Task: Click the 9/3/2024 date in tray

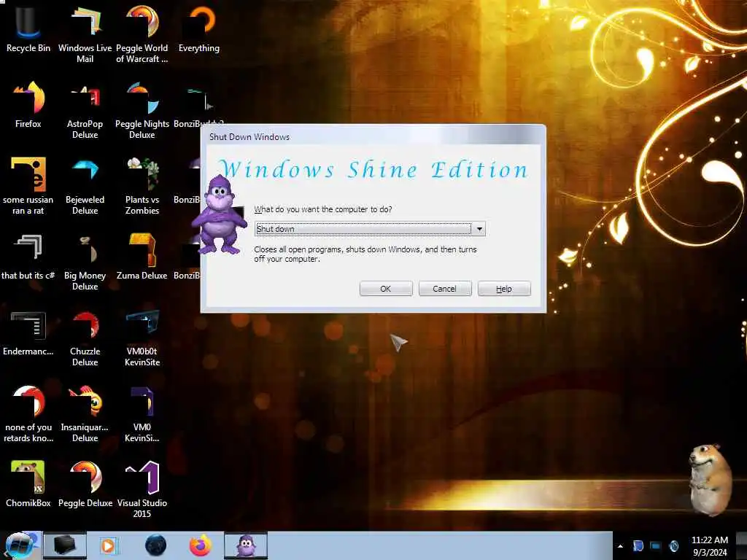Action: pyautogui.click(x=710, y=553)
